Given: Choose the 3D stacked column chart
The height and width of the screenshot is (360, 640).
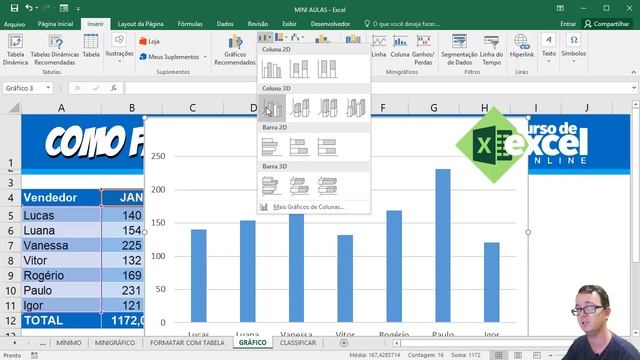Looking at the screenshot, I should click(x=300, y=108).
